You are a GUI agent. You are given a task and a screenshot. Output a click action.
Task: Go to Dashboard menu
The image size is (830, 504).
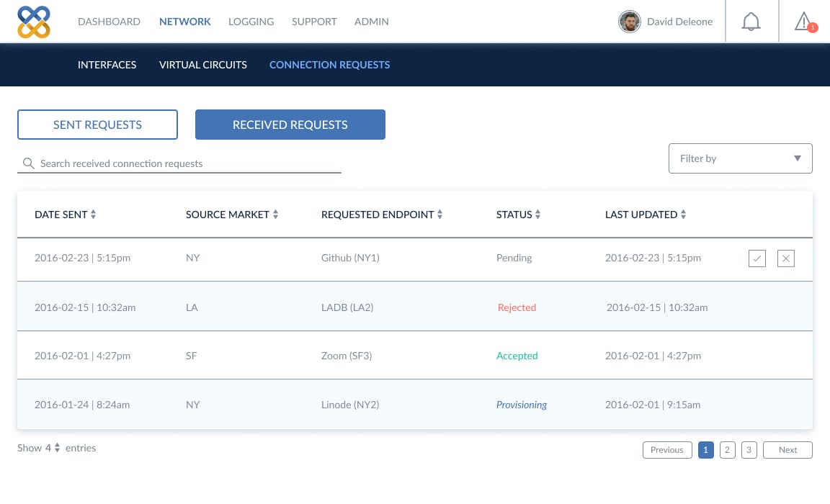[x=109, y=22]
